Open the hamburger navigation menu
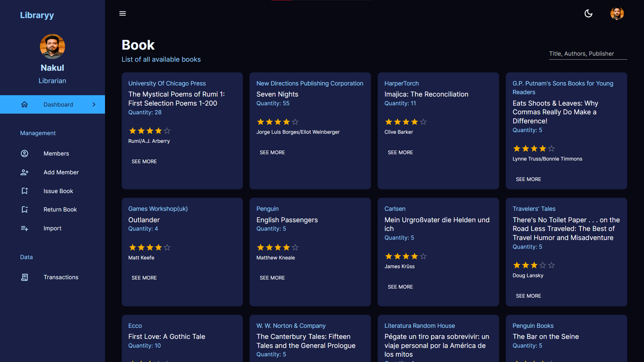 coord(122,13)
